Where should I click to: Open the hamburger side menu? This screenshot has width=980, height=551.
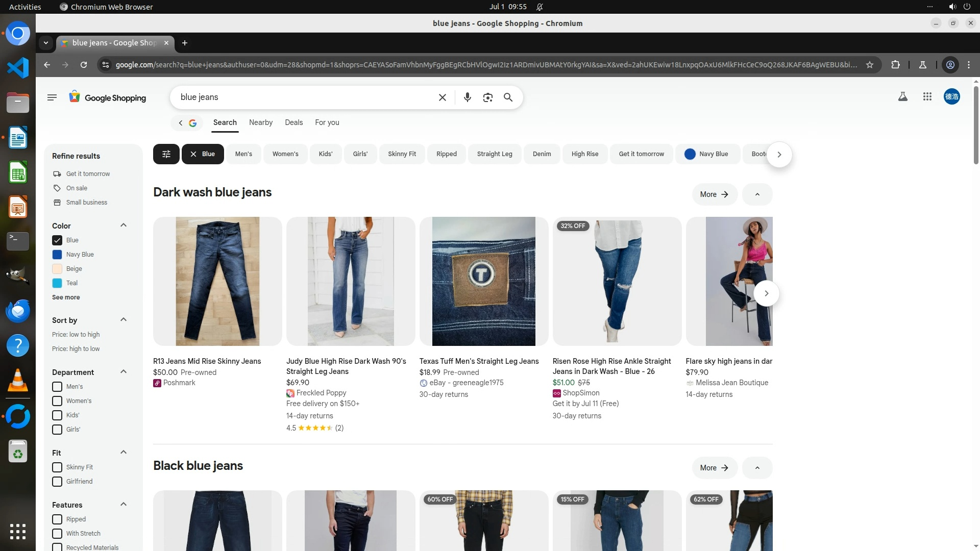click(x=52, y=97)
